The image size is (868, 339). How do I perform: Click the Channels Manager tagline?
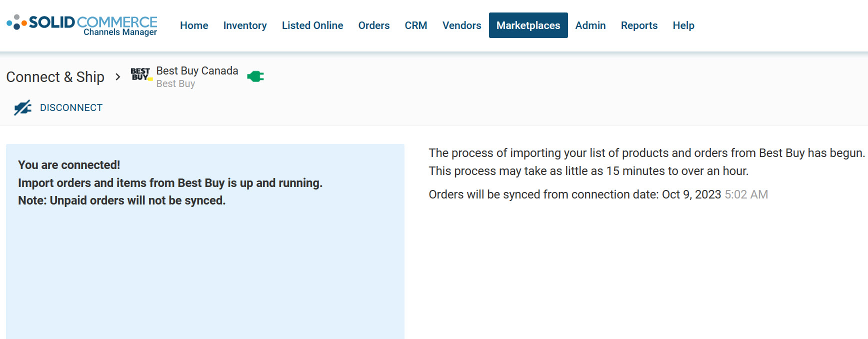click(x=120, y=32)
